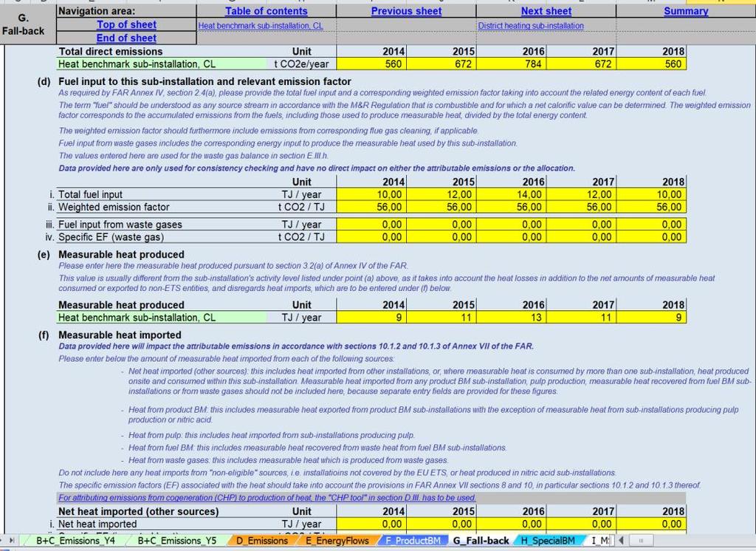
Task: Select the 2014 Weighted emission factor cell
Action: [x=371, y=207]
